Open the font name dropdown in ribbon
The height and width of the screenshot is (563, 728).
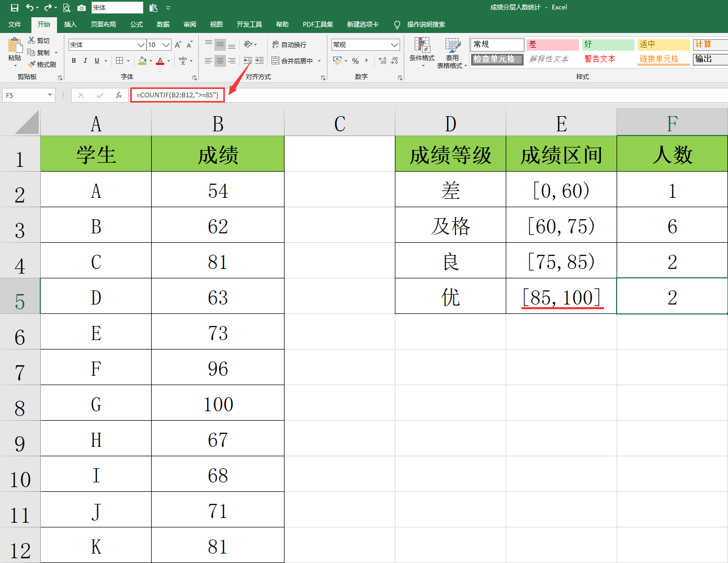(x=141, y=45)
